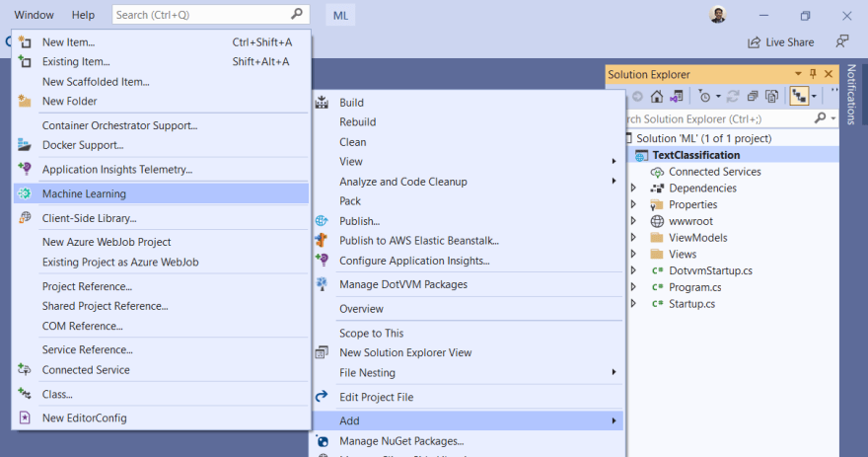Click the Machine Learning gear icon
The width and height of the screenshot is (868, 457).
coord(25,193)
